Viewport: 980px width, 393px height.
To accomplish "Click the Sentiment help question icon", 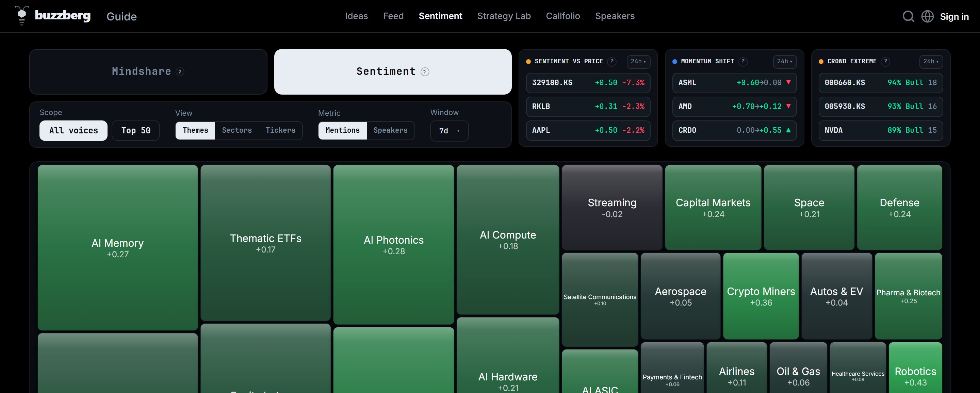I will (425, 72).
